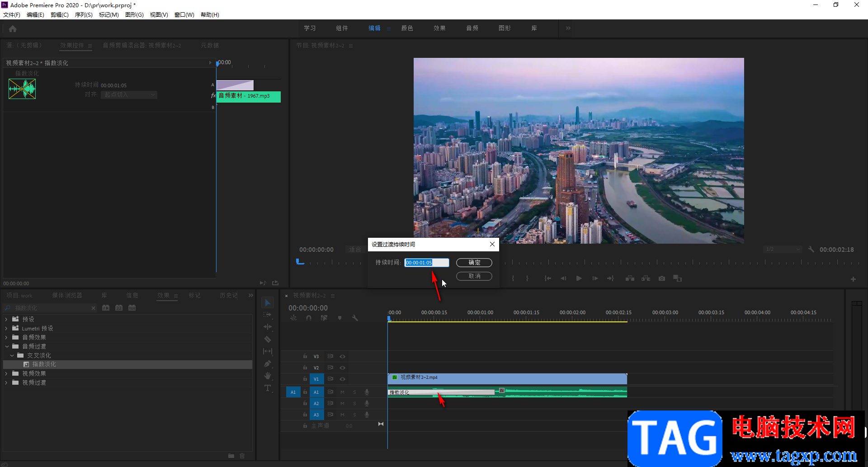Select the Selection tool arrow
Screen dimensions: 868x467
[268, 302]
